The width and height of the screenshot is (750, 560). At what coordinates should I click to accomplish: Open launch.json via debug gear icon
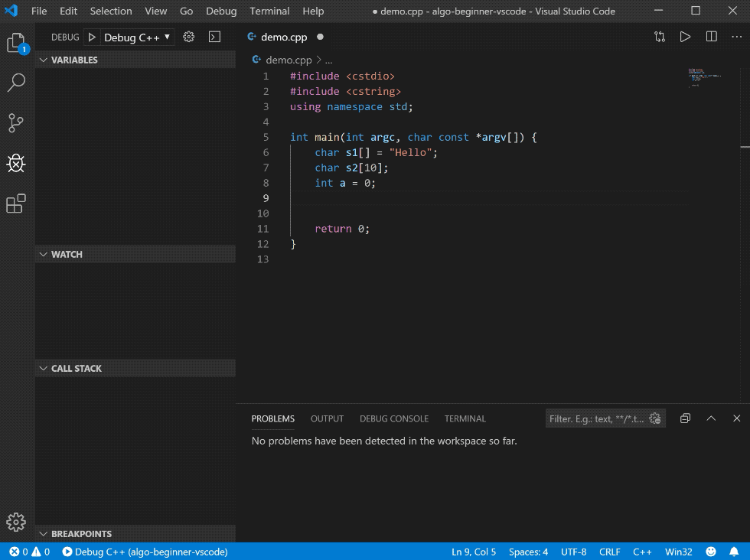point(189,37)
